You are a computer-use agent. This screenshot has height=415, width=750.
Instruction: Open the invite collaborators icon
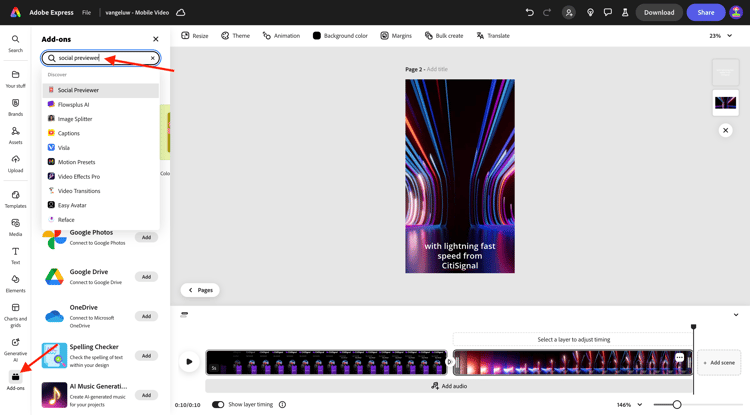coord(569,12)
